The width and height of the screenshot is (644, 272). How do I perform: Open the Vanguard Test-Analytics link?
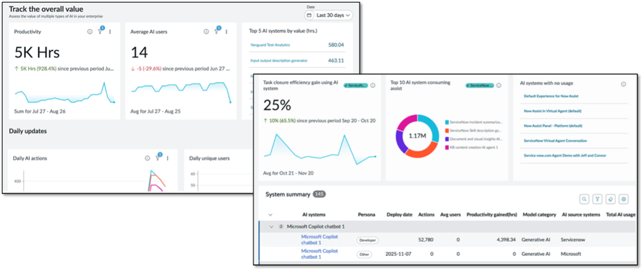(270, 44)
